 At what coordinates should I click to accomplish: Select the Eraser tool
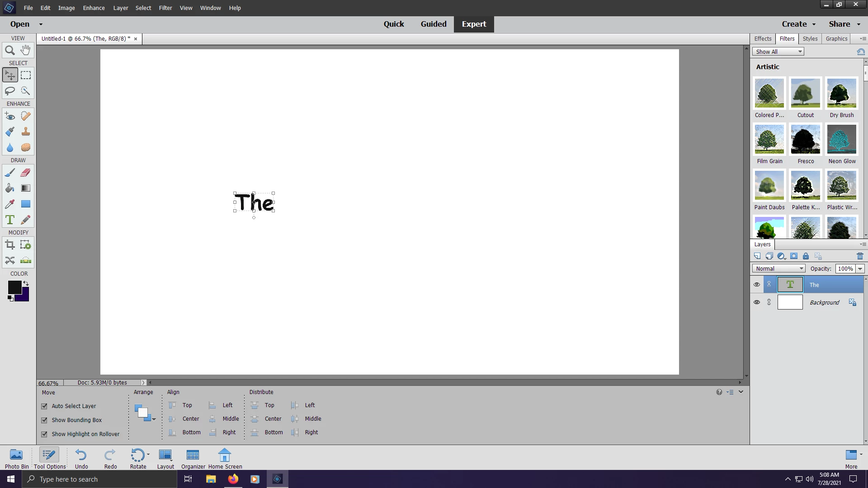tap(26, 173)
